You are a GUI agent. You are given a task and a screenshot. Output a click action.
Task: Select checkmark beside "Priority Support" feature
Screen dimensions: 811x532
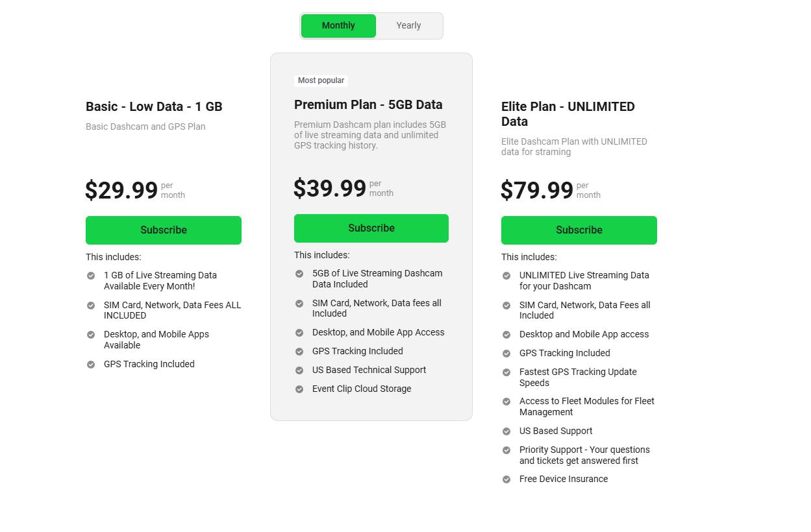coord(506,450)
